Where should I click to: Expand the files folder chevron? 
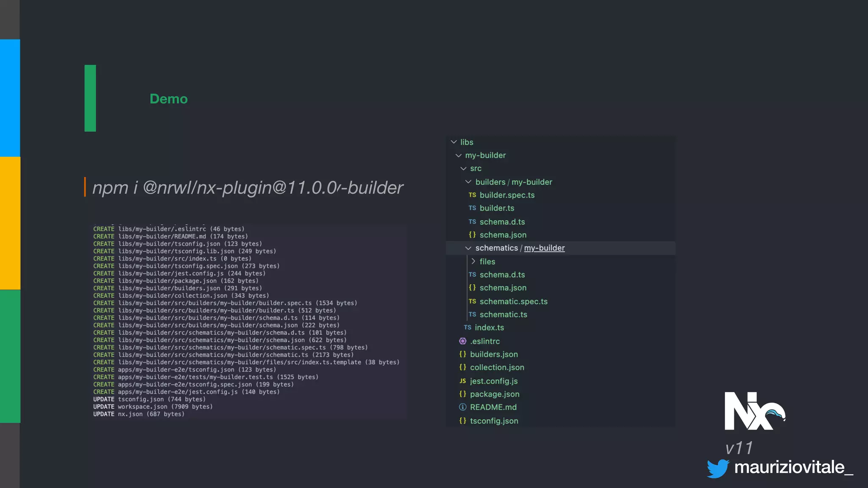[x=473, y=261]
